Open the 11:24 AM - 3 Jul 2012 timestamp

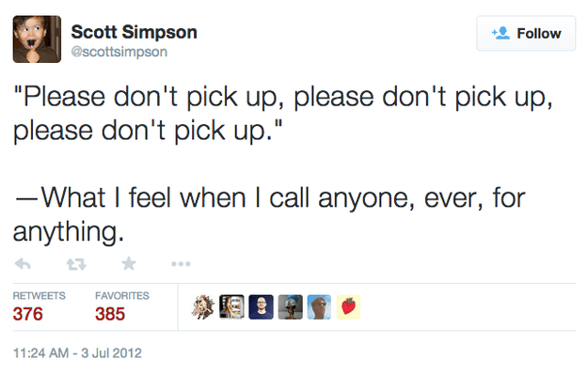click(77, 353)
